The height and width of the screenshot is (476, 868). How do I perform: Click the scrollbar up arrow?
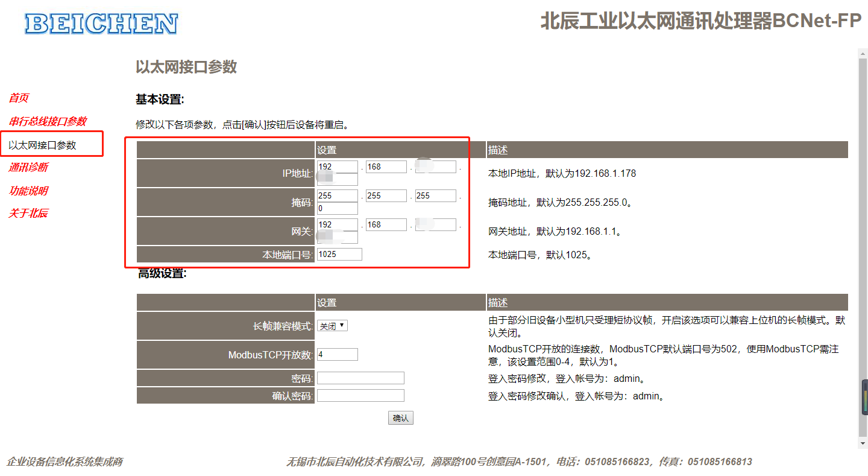(x=863, y=54)
